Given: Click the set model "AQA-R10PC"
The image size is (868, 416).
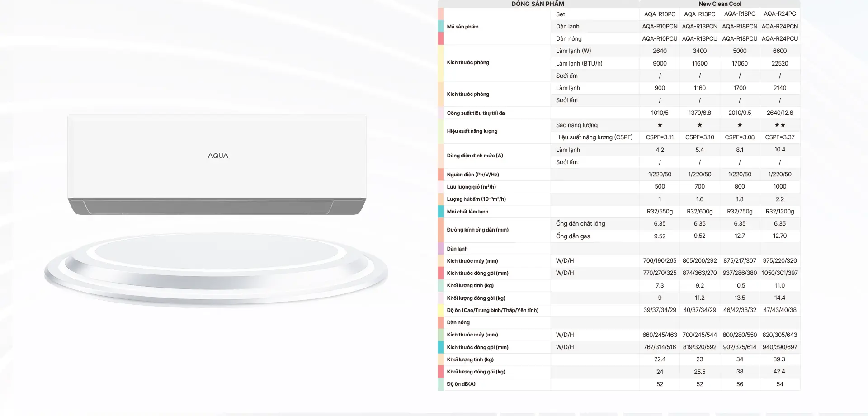Looking at the screenshot, I should pos(660,14).
